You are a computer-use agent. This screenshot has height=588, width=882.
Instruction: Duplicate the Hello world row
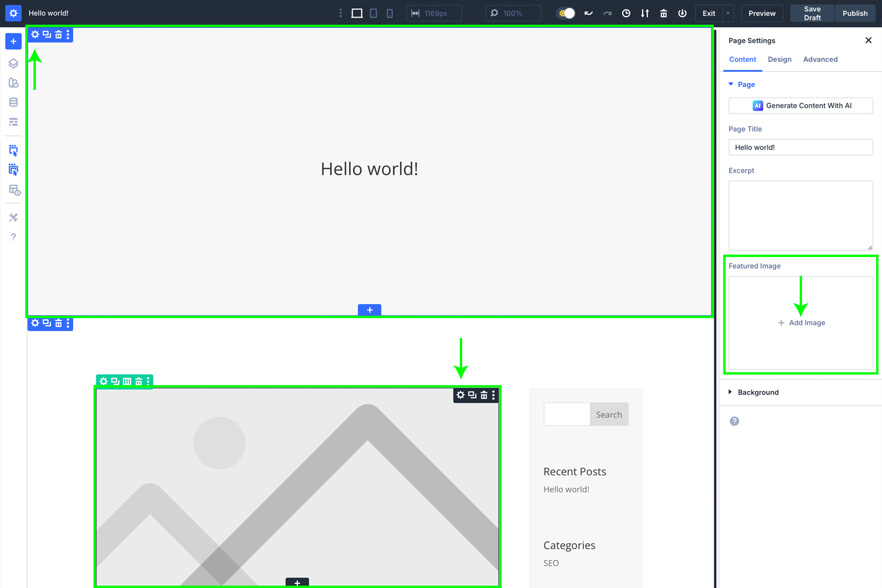tap(46, 35)
